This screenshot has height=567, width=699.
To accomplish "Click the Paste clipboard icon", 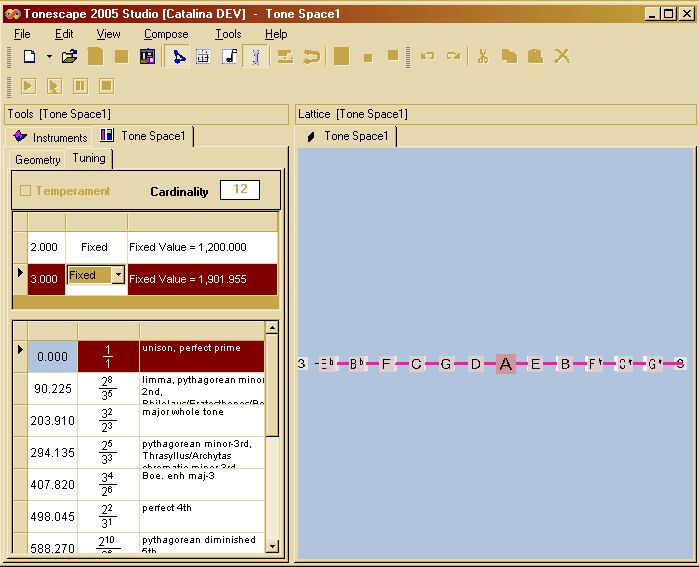I will (535, 57).
